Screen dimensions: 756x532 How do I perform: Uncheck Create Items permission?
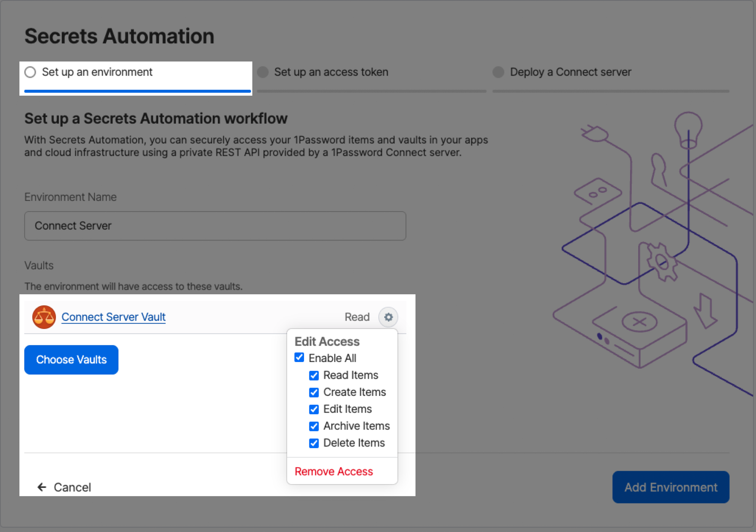tap(314, 393)
